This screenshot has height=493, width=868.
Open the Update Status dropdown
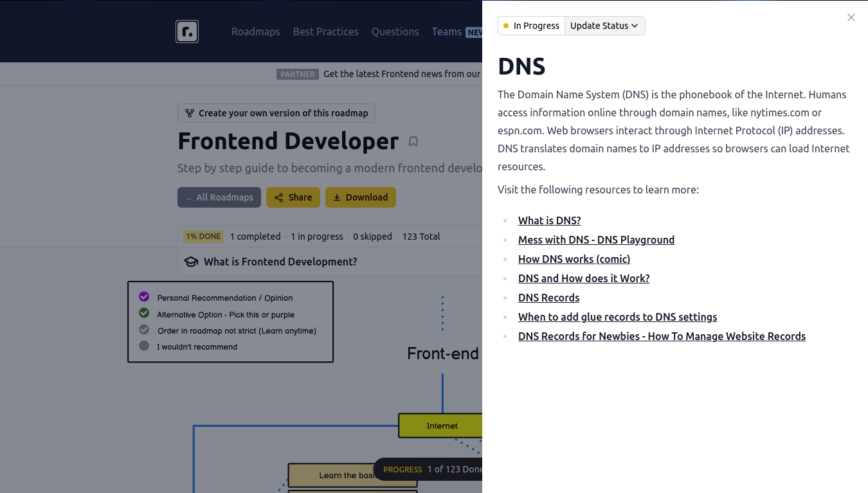click(x=604, y=26)
